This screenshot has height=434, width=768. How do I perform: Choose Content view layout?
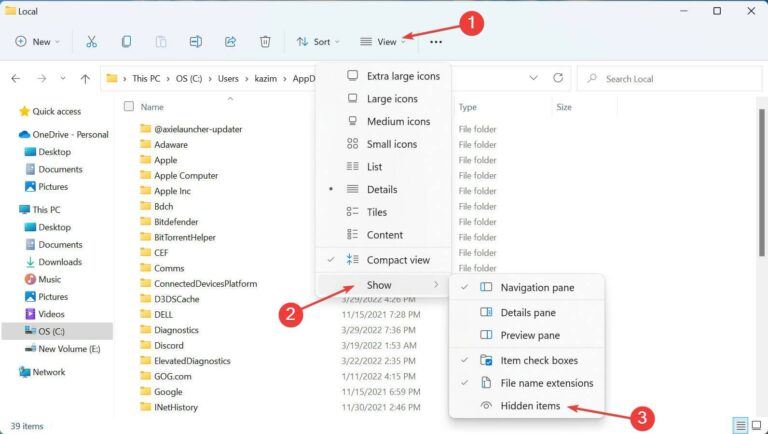383,235
